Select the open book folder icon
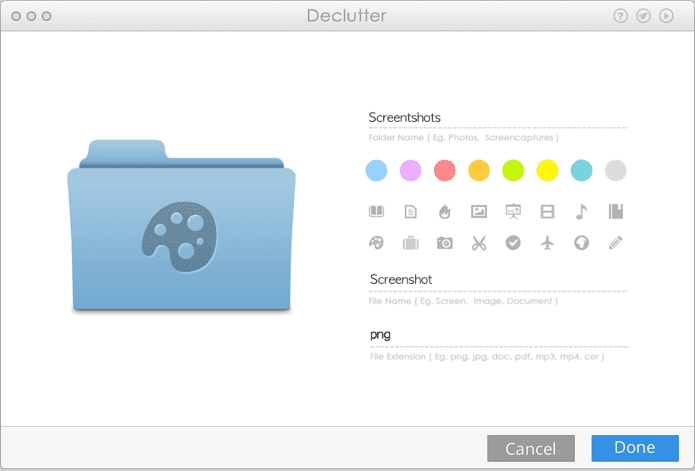Screen dimensions: 695x471 [376, 211]
